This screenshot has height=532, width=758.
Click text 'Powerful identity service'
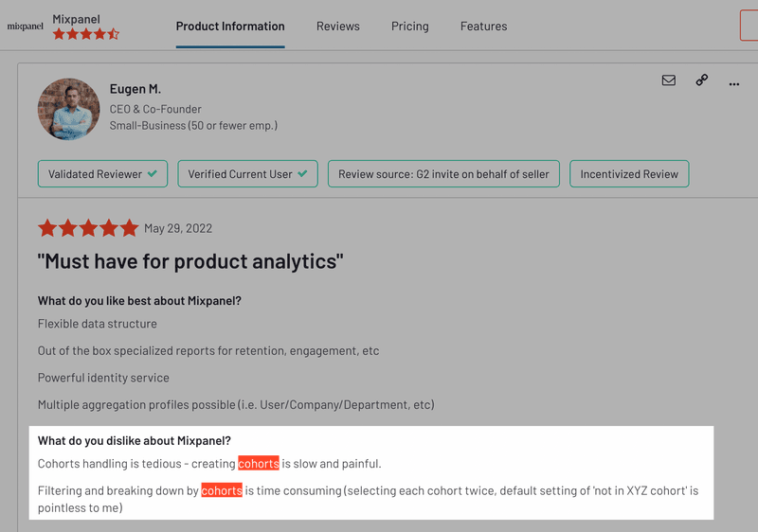103,378
